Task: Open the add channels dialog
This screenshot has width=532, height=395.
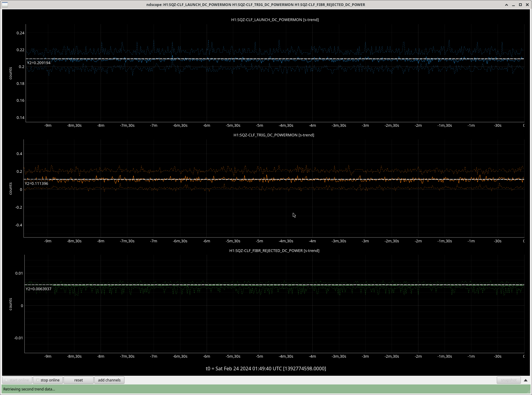Action: 109,380
